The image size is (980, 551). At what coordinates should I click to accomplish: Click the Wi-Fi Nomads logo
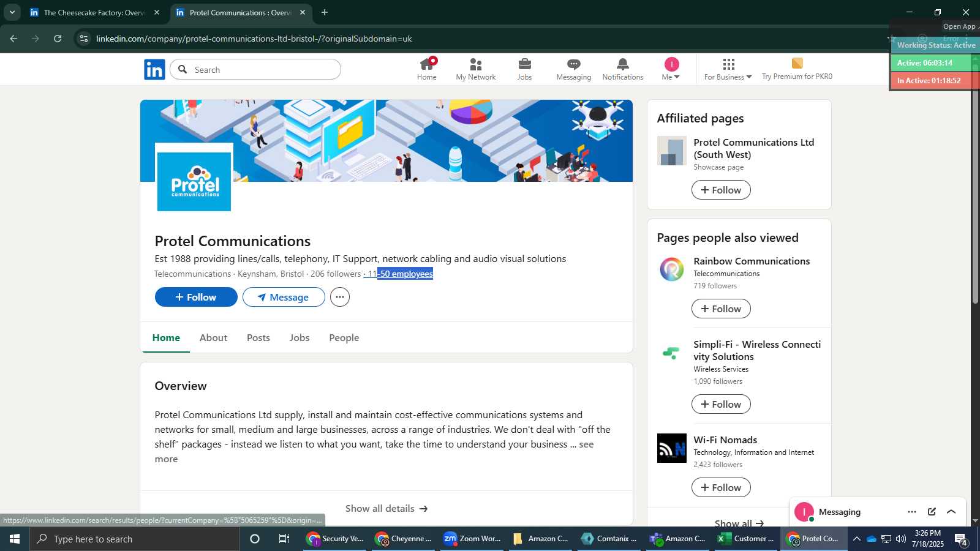672,448
